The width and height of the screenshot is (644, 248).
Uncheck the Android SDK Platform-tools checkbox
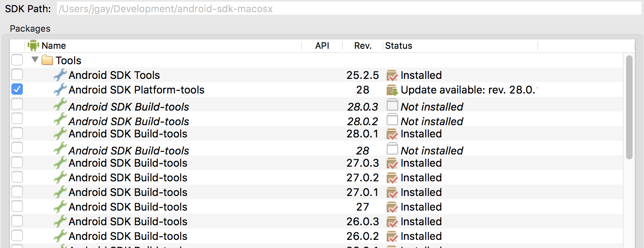point(17,89)
